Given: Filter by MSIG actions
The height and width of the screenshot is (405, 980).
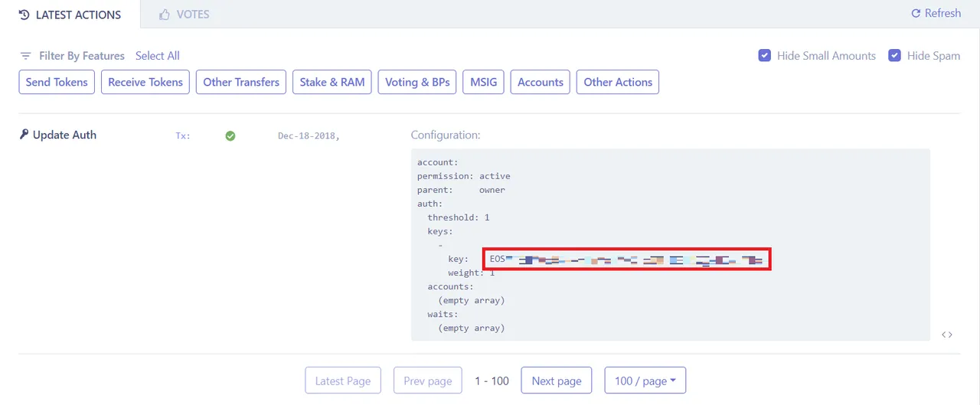Looking at the screenshot, I should click(483, 82).
